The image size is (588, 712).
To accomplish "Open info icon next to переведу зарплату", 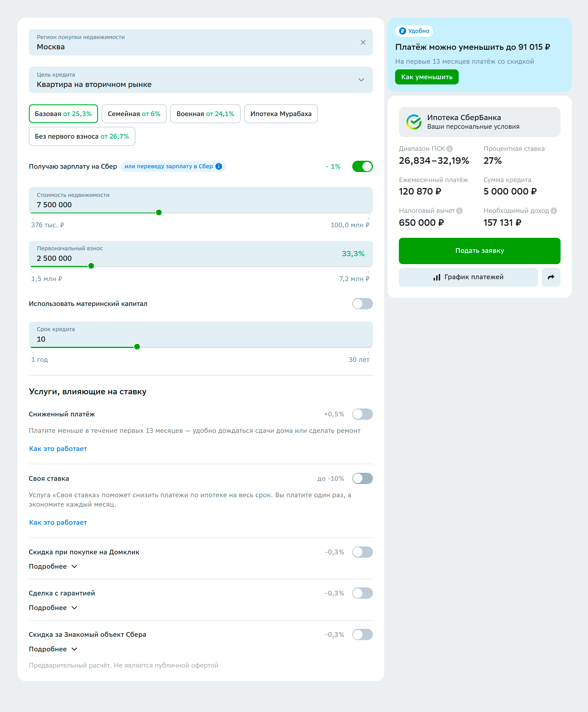I will [219, 166].
